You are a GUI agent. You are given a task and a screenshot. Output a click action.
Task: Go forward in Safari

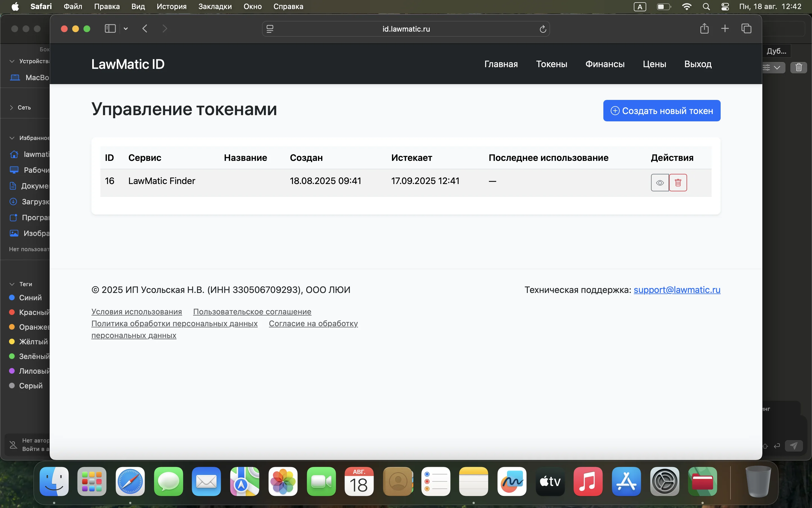pos(164,29)
